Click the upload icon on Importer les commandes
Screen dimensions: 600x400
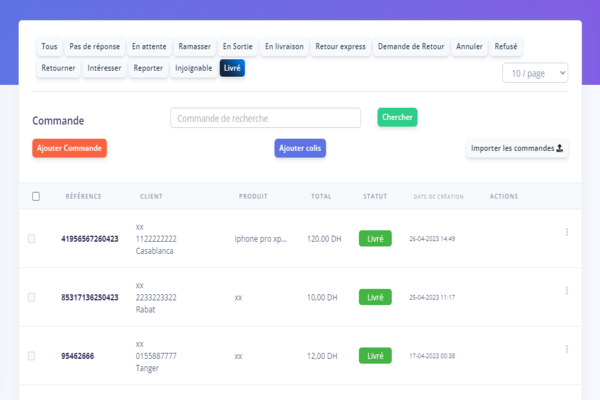[x=560, y=148]
